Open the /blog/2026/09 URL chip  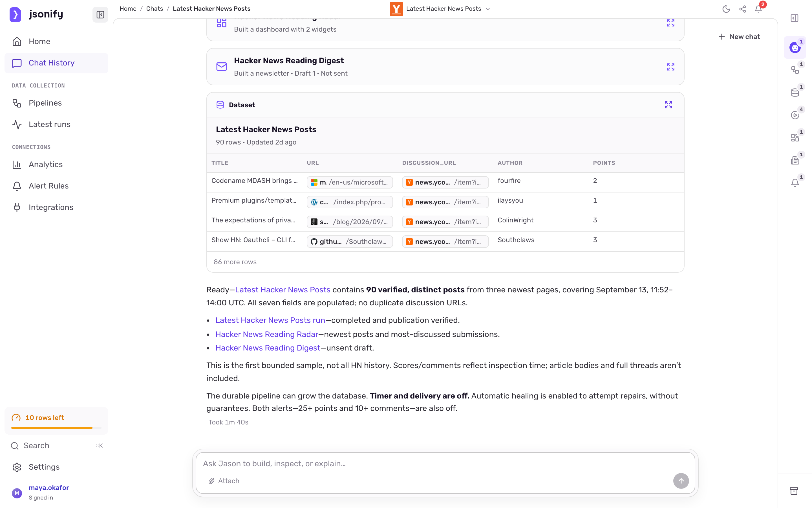[x=350, y=222]
